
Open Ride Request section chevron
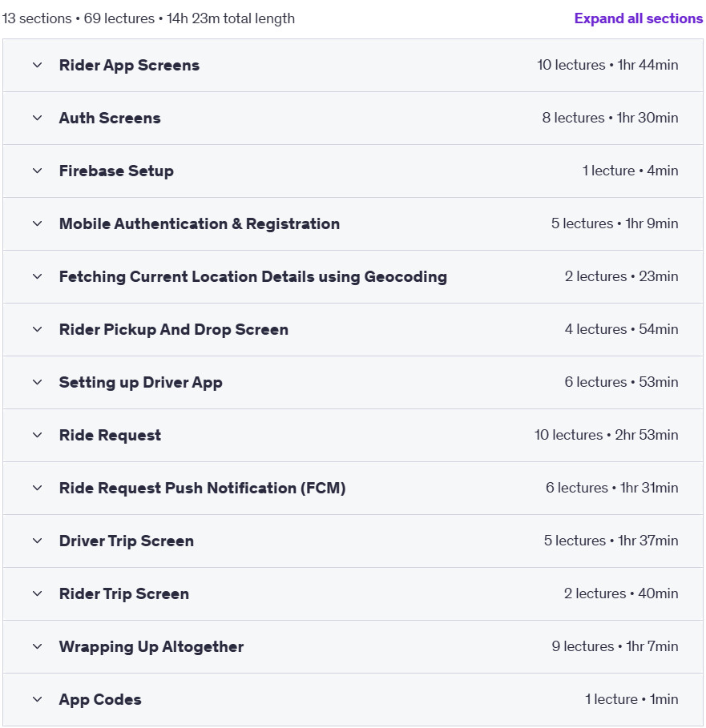pos(38,436)
